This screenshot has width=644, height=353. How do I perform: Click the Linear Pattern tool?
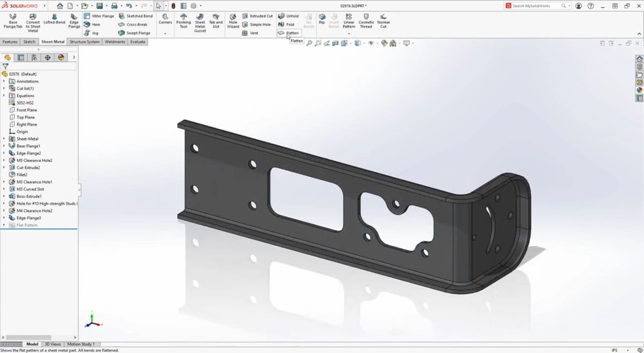pos(349,21)
